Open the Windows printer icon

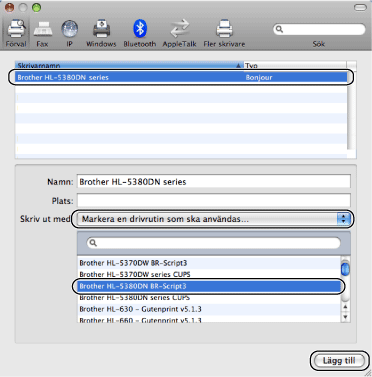(x=101, y=33)
